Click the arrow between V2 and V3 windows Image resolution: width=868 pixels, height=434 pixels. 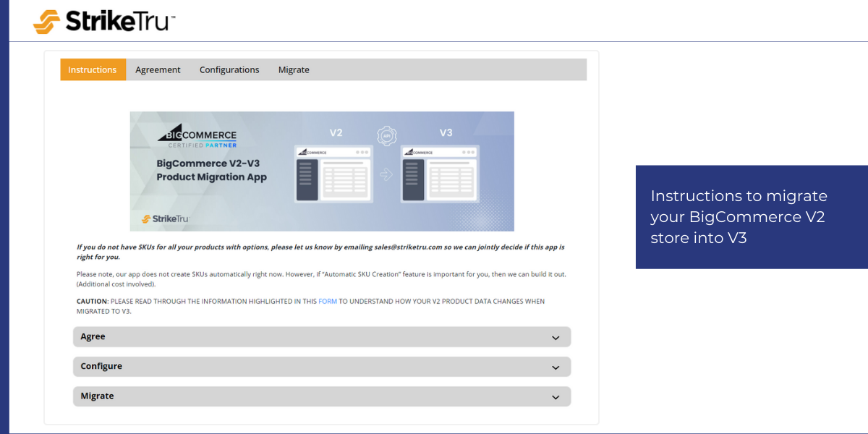(x=386, y=174)
